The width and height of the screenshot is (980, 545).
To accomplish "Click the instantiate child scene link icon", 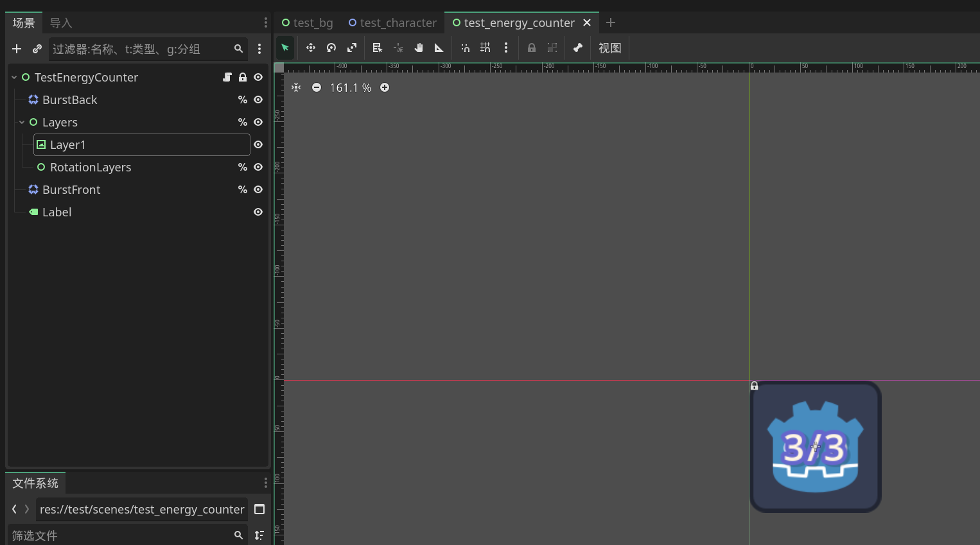I will click(x=37, y=49).
